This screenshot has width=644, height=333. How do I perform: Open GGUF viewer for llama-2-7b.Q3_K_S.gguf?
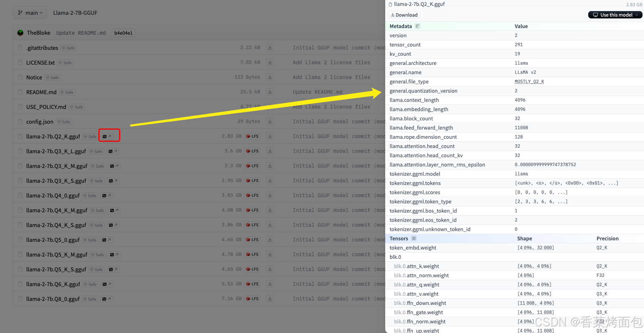(x=113, y=181)
